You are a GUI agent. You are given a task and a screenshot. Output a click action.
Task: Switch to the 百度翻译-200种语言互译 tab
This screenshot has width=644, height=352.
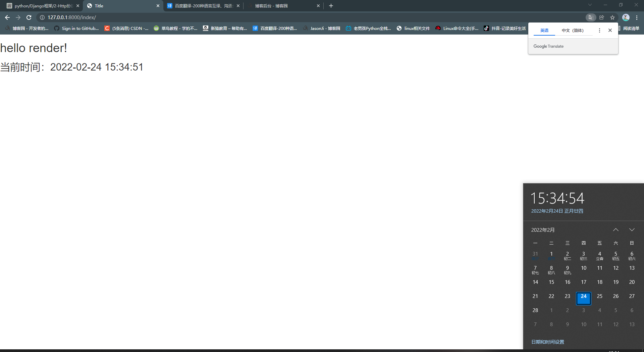click(x=203, y=6)
